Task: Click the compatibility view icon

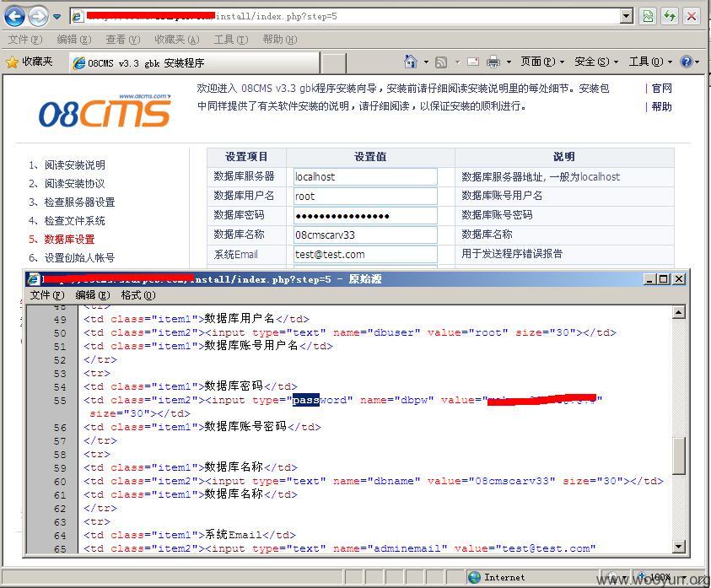Action: [x=648, y=17]
